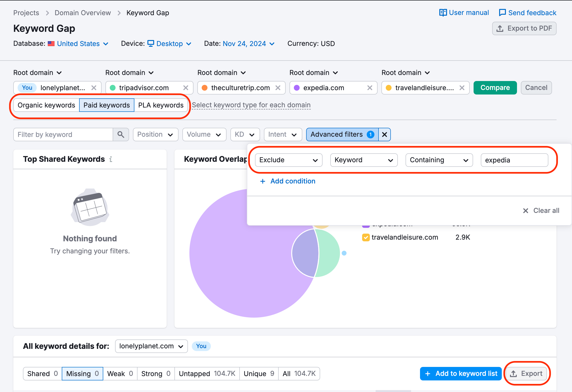Remove travelandleisure domain with its X icon
572x392 pixels.
(462, 88)
